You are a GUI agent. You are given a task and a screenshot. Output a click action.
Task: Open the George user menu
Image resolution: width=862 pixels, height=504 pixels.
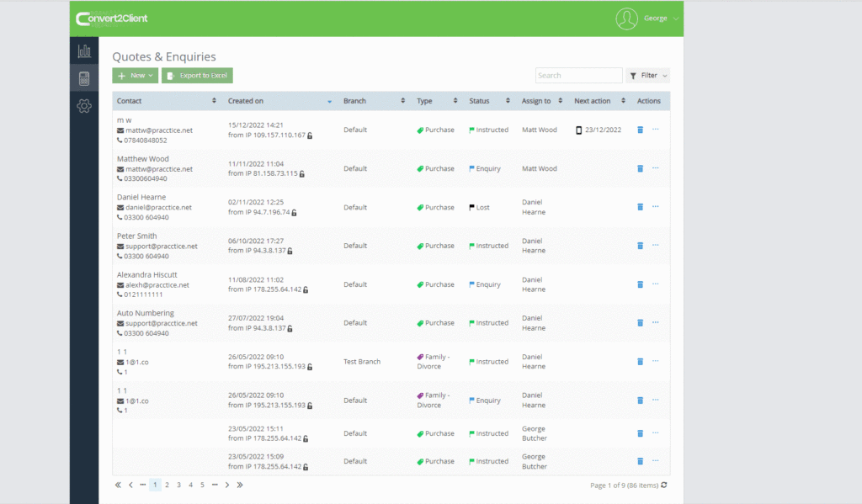coord(661,19)
